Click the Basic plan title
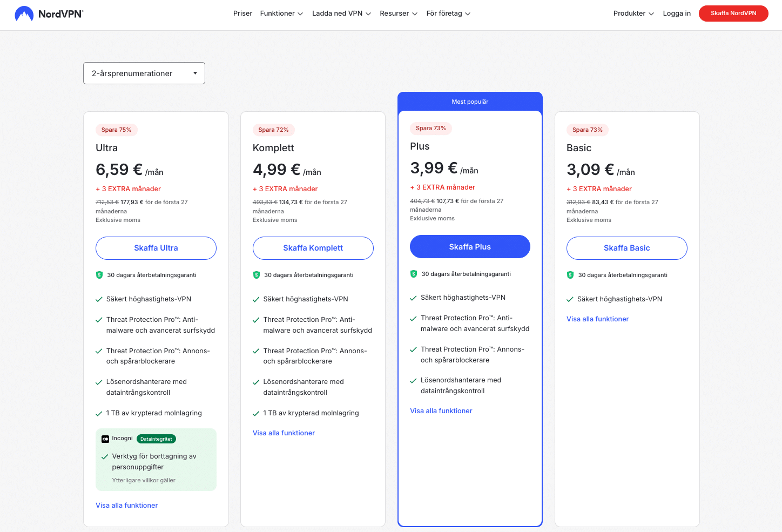This screenshot has height=532, width=782. pyautogui.click(x=579, y=148)
